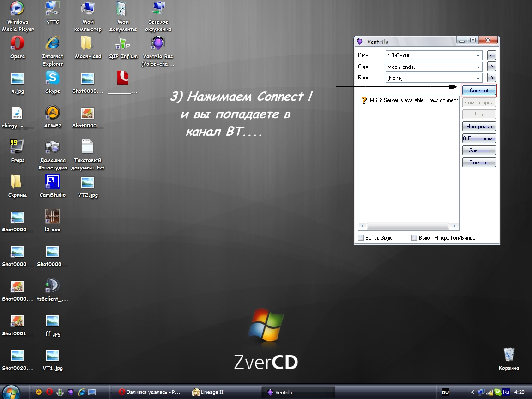This screenshot has width=532, height=399.
Task: Switch to Ventrilo taskbar button
Action: pyautogui.click(x=299, y=392)
